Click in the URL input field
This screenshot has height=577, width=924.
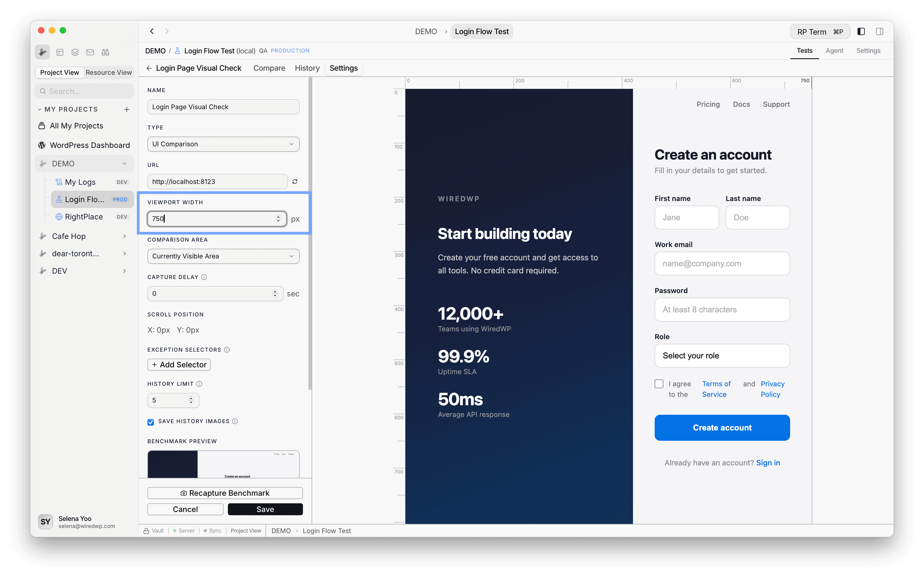[217, 182]
